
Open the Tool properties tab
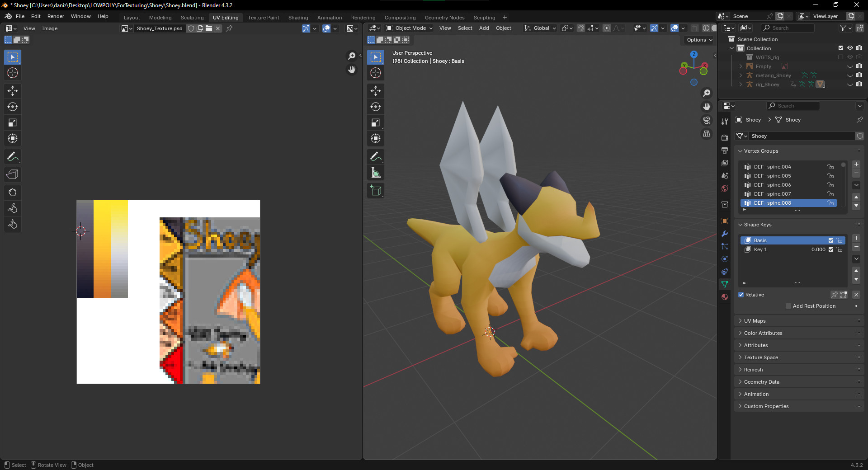coord(725,122)
